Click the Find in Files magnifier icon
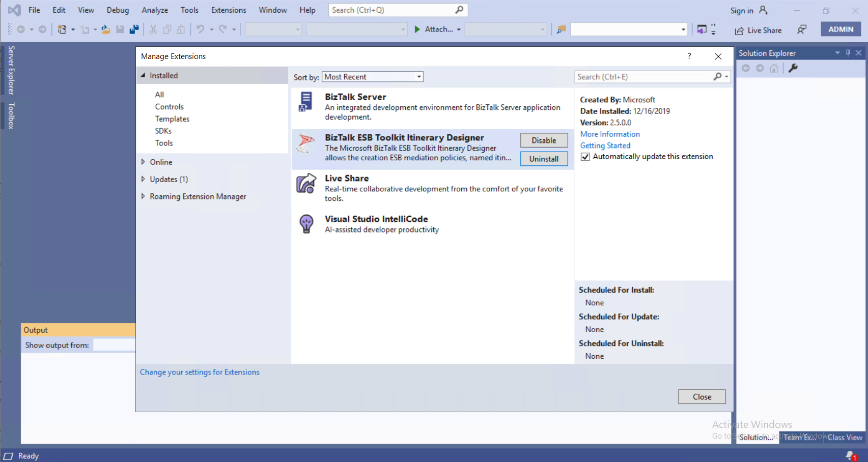Screen dimensions: 868x462 (x=561, y=30)
